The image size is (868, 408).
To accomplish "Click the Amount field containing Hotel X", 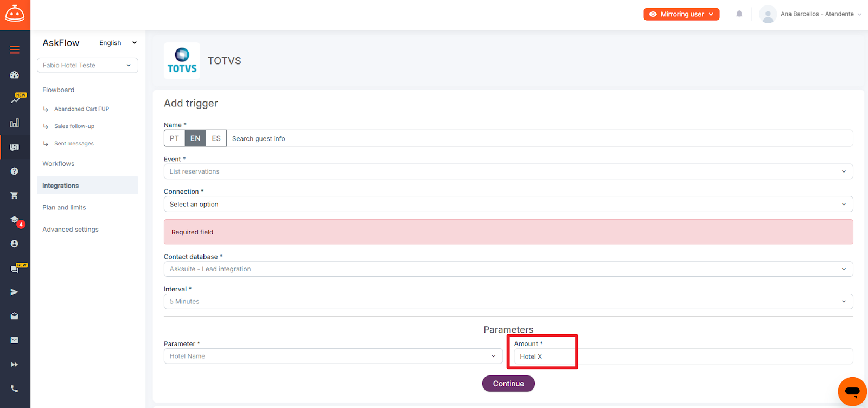I will (x=684, y=356).
